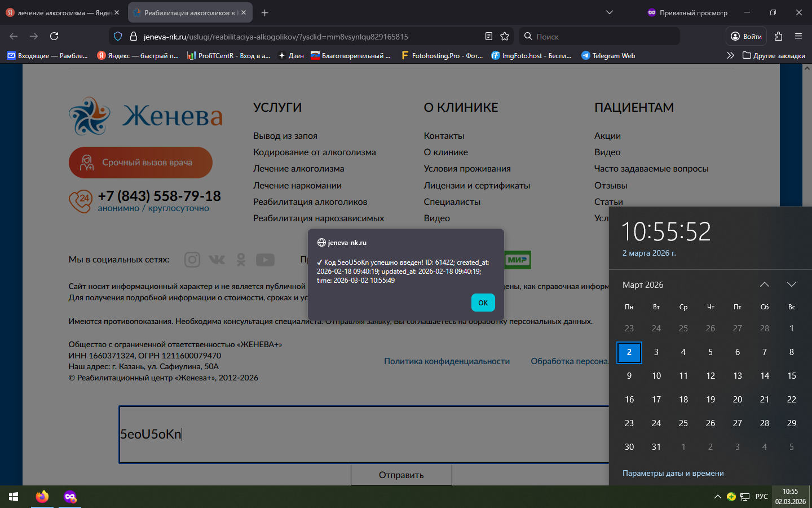The width and height of the screenshot is (812, 508).
Task: Click the Firefox icon in the taskbar
Action: (42, 497)
